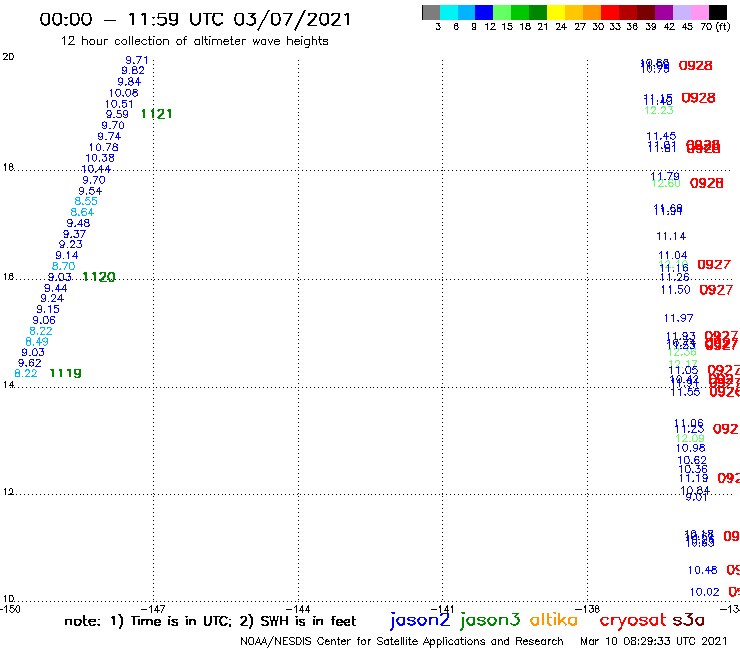Click the -144 longitude axis label
This screenshot has width=740, height=650.
point(298,609)
